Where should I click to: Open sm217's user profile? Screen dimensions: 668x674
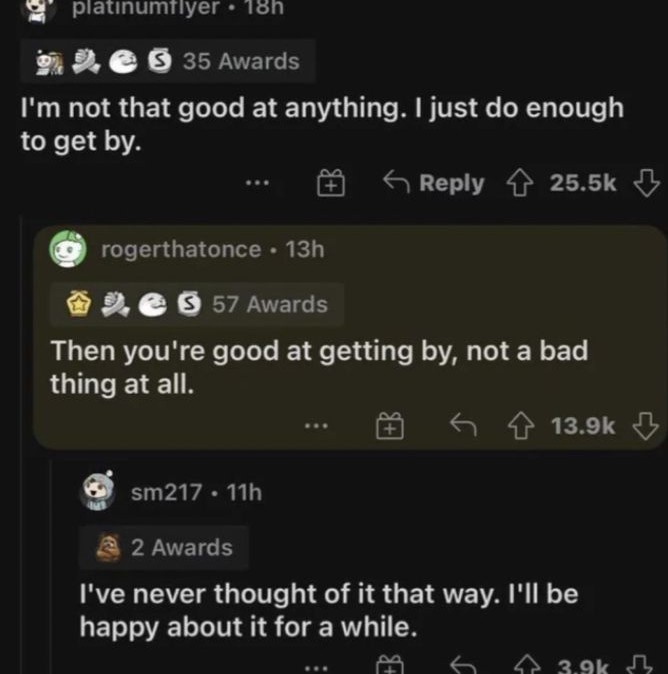pyautogui.click(x=167, y=491)
